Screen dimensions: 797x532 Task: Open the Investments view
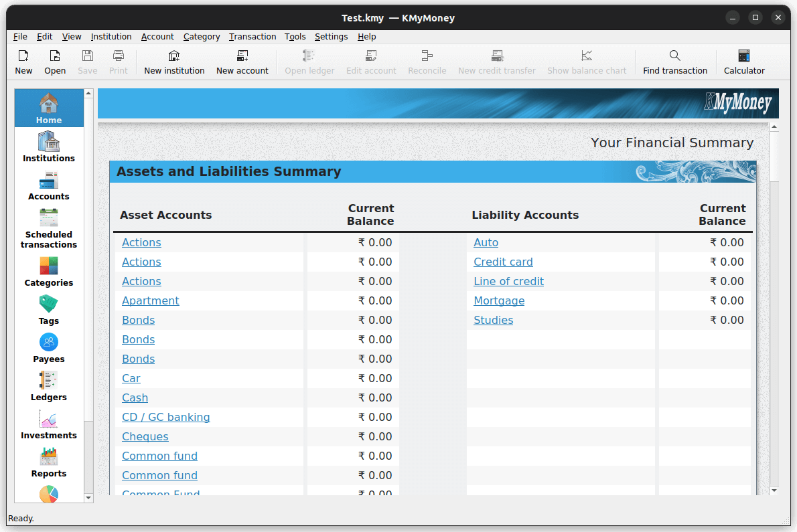(48, 423)
